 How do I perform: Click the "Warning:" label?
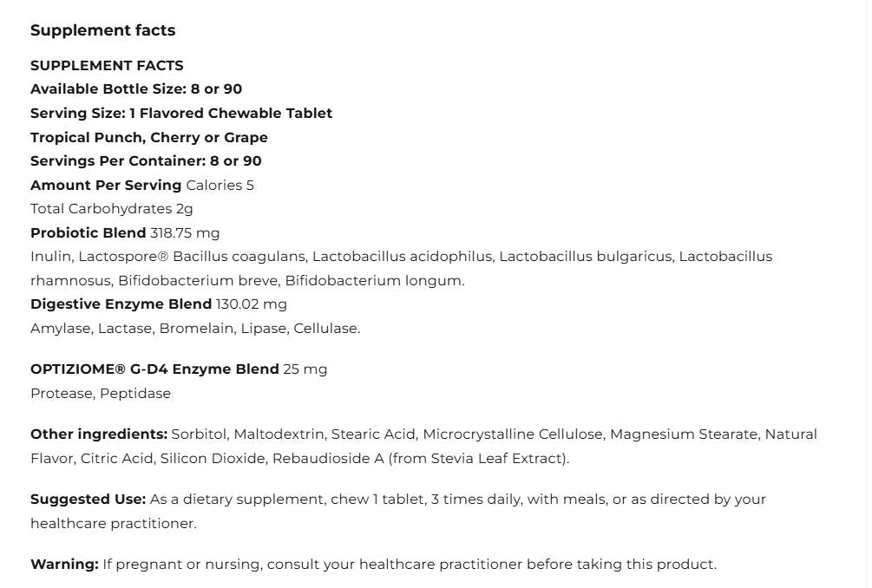[x=64, y=565]
